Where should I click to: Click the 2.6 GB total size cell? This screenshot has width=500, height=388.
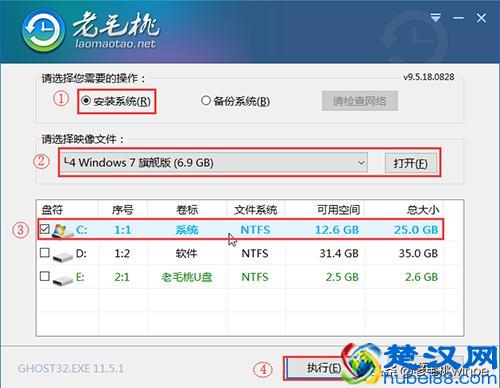[421, 277]
